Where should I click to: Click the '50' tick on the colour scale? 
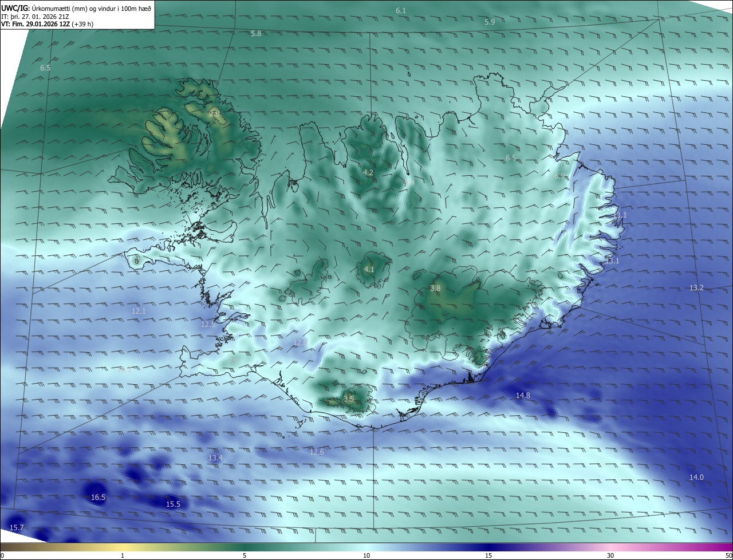(x=729, y=556)
